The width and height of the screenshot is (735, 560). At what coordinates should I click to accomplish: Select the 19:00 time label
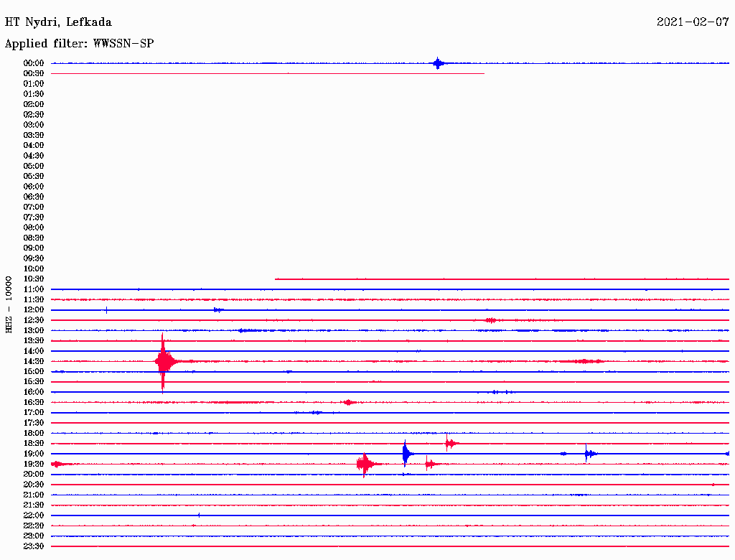pos(34,454)
